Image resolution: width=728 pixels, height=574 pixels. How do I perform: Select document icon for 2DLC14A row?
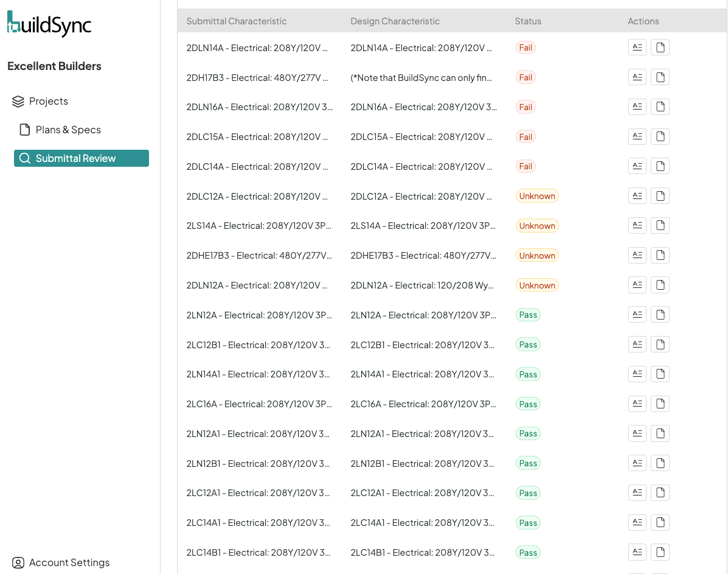coord(660,166)
